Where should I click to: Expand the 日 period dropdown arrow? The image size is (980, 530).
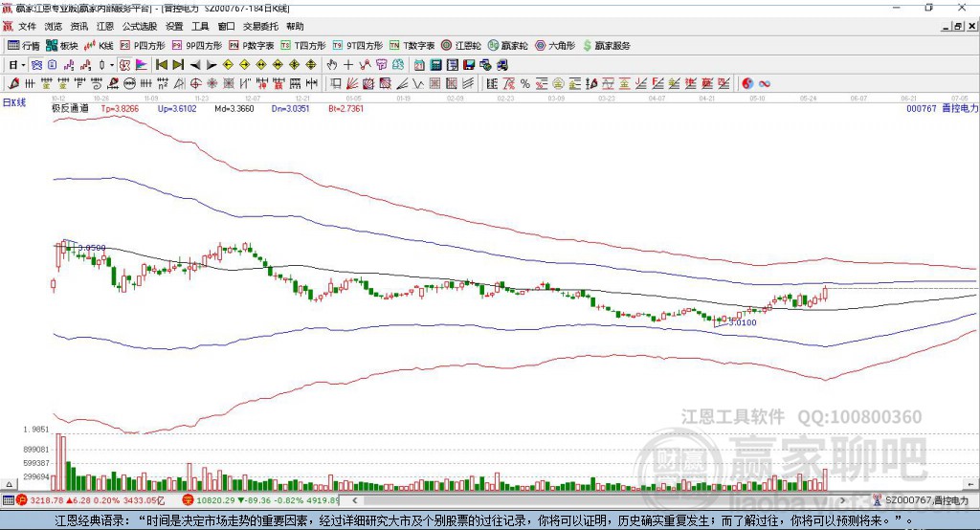click(x=24, y=65)
